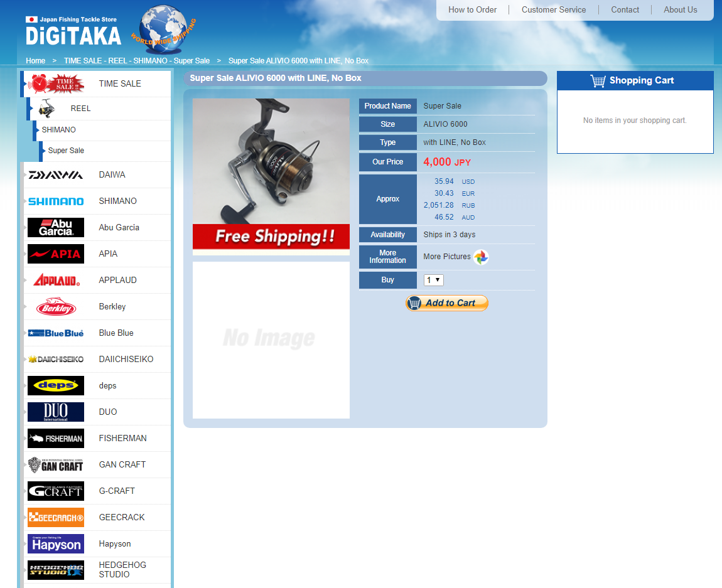The height and width of the screenshot is (588, 722).
Task: Open the Contact page
Action: pos(625,9)
